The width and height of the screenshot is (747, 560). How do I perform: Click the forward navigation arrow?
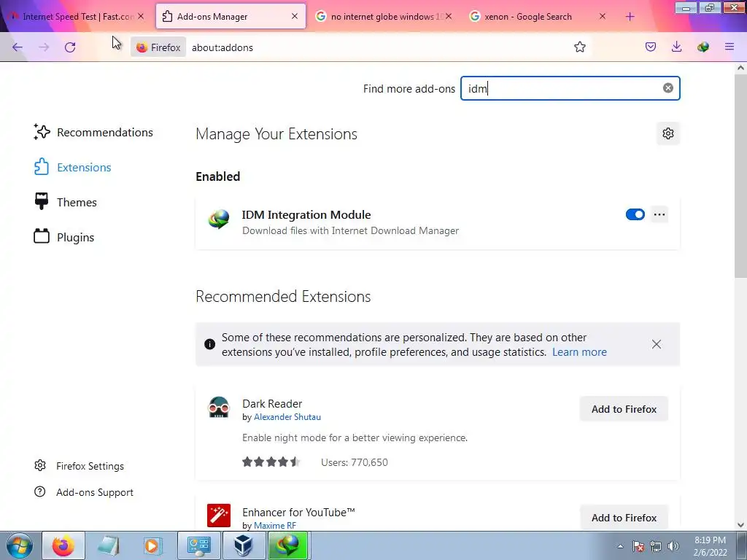click(44, 47)
